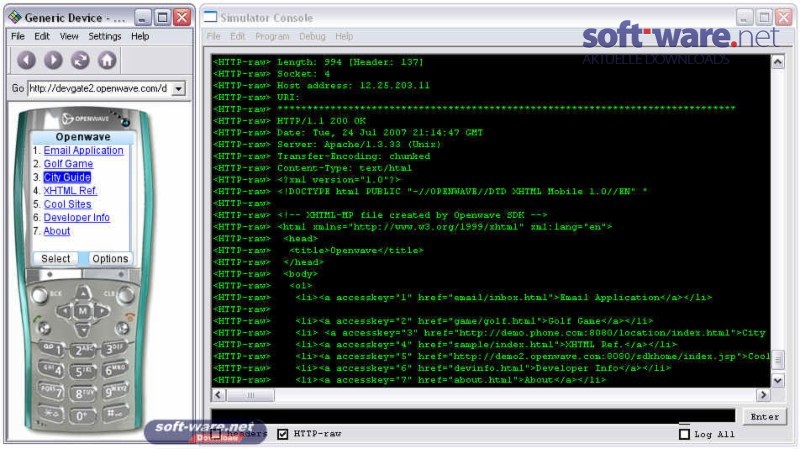Click the console scroll-up arrow
800x449 pixels.
click(x=778, y=62)
